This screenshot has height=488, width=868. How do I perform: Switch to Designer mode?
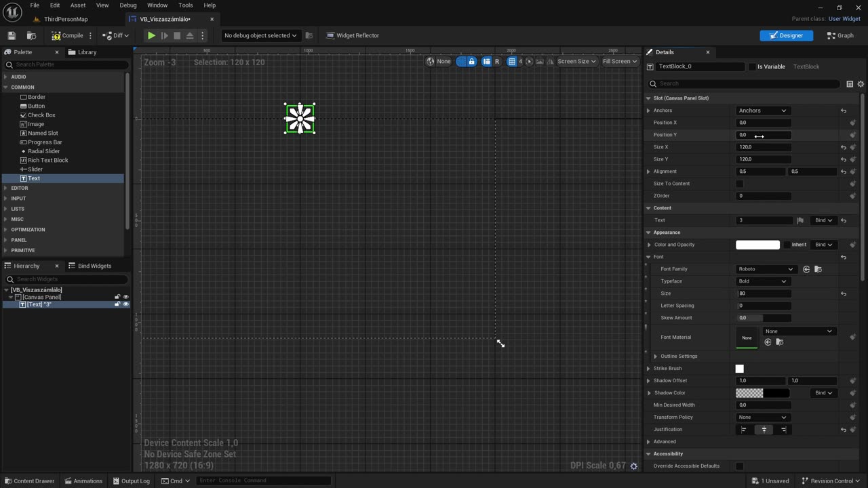[x=787, y=35]
